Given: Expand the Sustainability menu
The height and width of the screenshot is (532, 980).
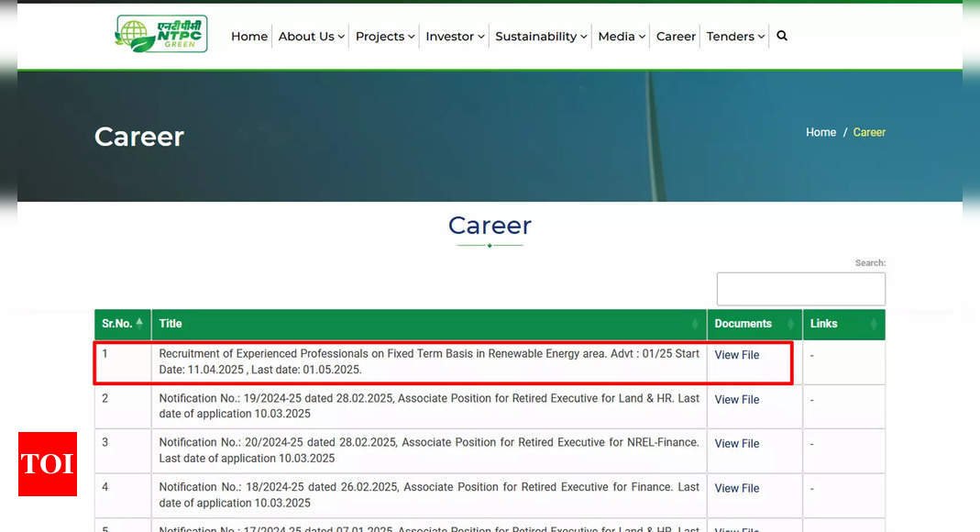Looking at the screenshot, I should tap(541, 37).
